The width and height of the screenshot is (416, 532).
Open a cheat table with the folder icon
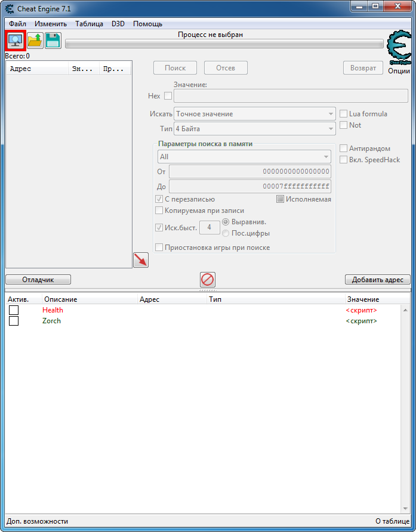[x=35, y=41]
